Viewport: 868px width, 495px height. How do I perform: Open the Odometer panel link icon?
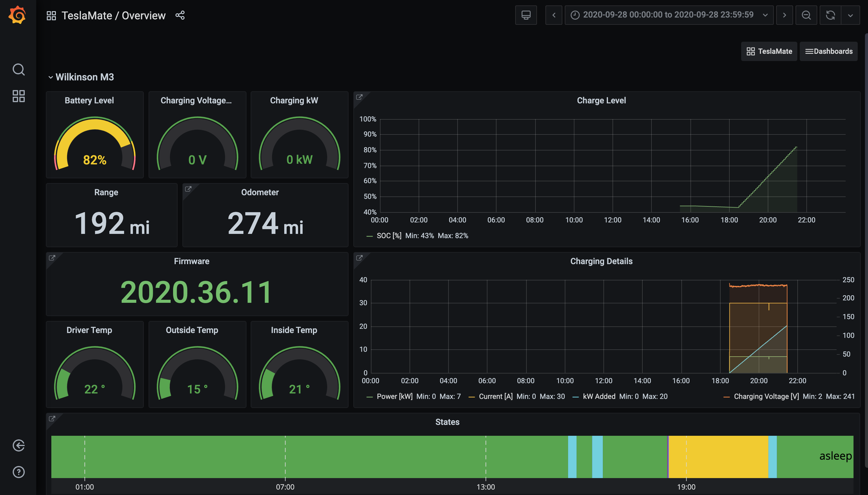188,189
